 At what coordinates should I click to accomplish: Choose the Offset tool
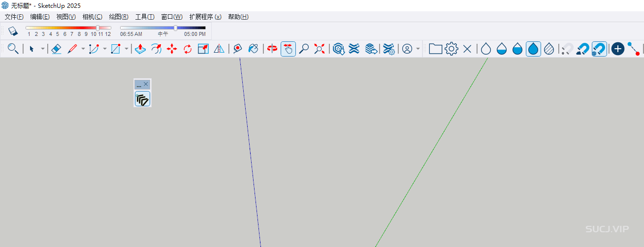click(156, 49)
